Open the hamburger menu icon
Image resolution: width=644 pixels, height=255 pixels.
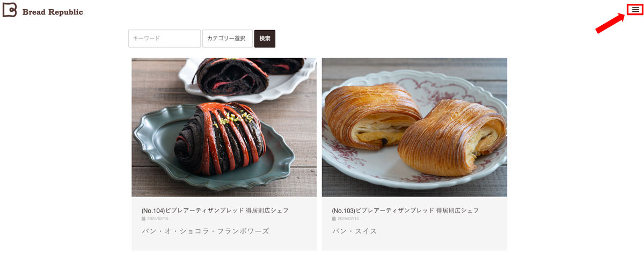[x=635, y=10]
